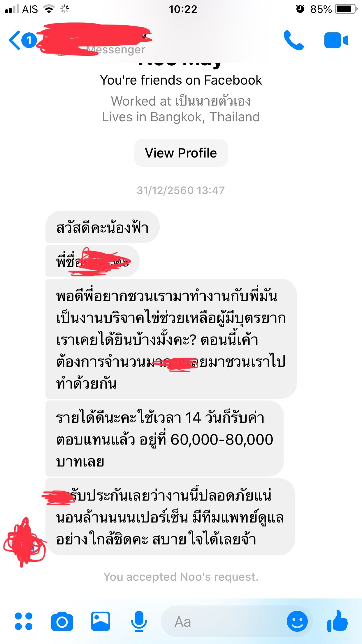Tap the redacted sender avatar
Screen dimensions: 362x644
click(25, 543)
